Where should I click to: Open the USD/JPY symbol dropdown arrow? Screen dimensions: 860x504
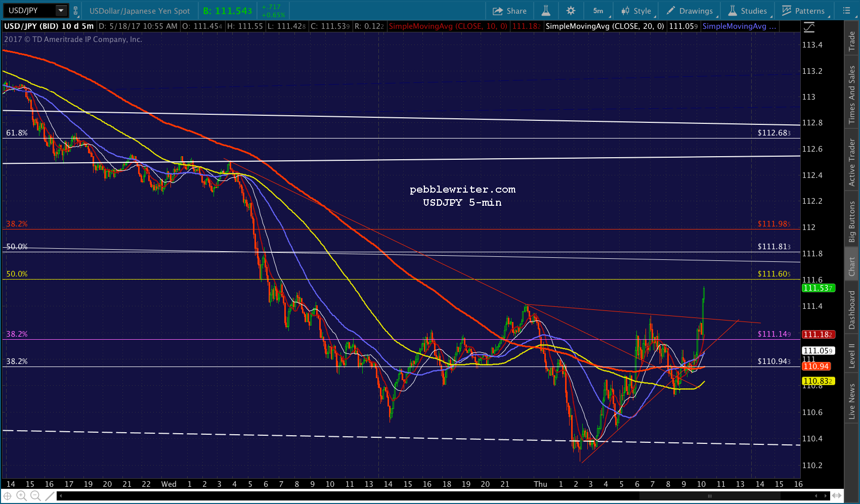(x=61, y=11)
